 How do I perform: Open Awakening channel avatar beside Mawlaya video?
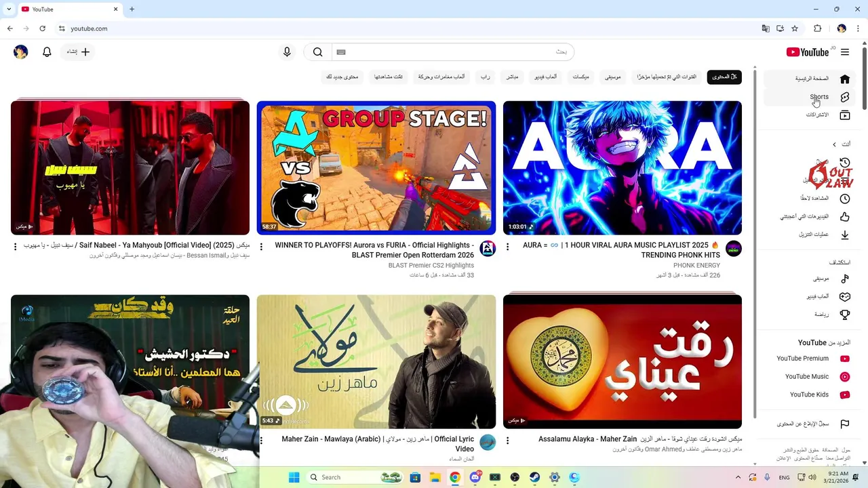coord(488,443)
